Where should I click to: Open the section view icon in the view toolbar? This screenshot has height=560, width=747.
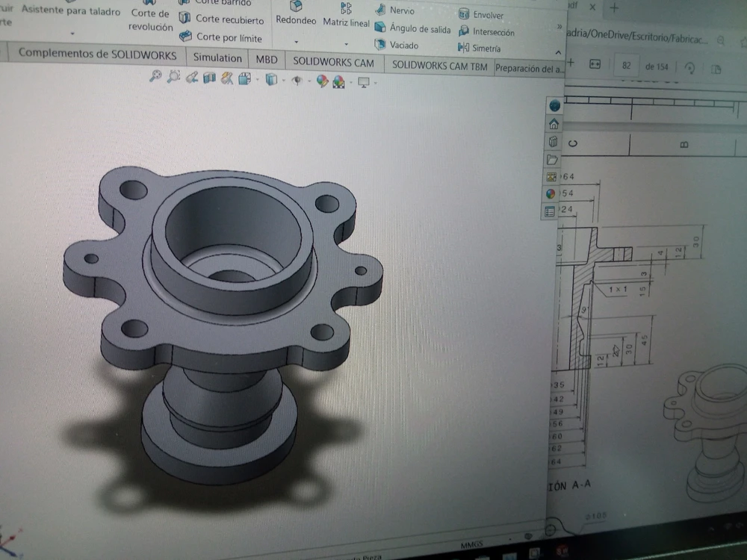(x=210, y=77)
